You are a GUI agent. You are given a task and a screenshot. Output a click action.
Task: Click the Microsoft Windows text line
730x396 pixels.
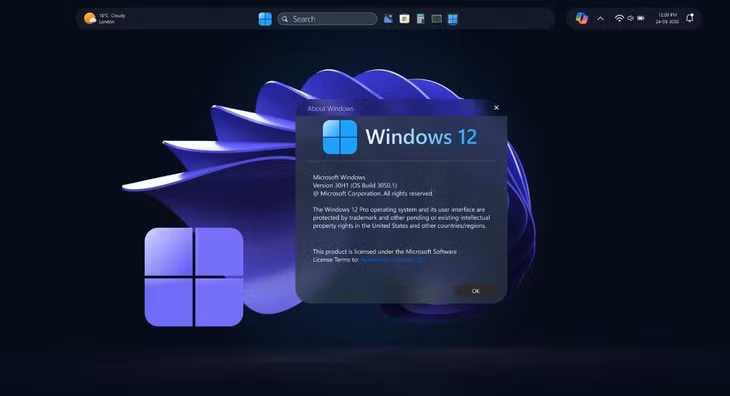pyautogui.click(x=339, y=177)
